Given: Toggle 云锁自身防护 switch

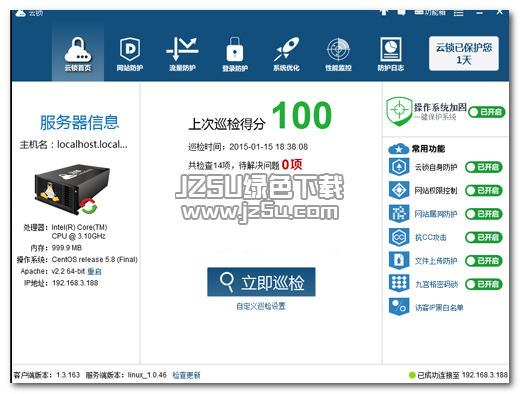Looking at the screenshot, I should pos(484,167).
